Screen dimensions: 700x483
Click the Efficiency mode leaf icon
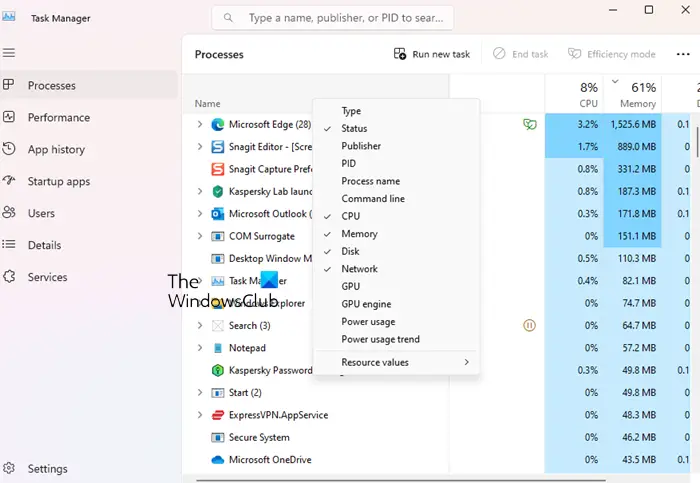(x=574, y=54)
